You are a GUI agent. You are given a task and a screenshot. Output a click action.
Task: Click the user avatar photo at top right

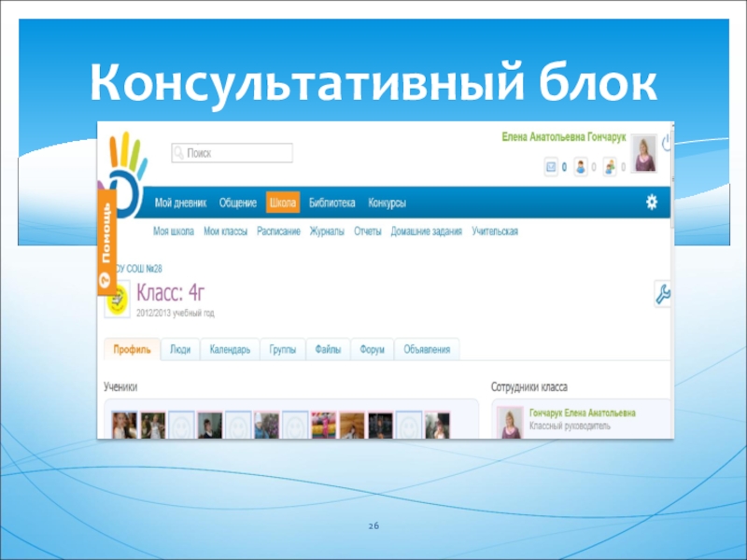tap(644, 153)
